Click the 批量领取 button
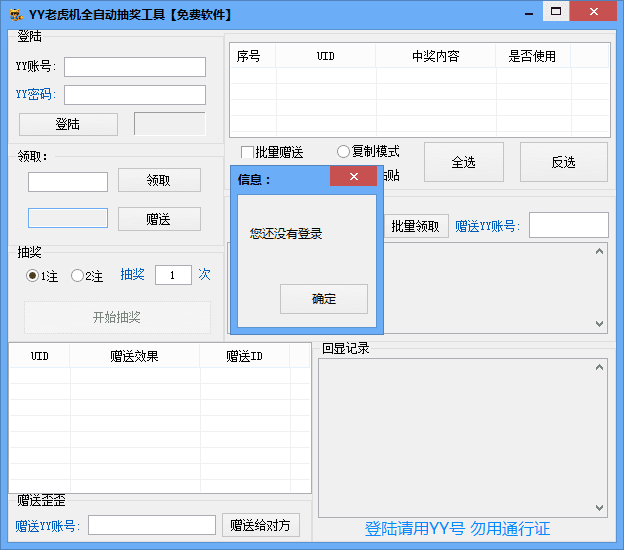Image resolution: width=624 pixels, height=550 pixels. tap(416, 226)
